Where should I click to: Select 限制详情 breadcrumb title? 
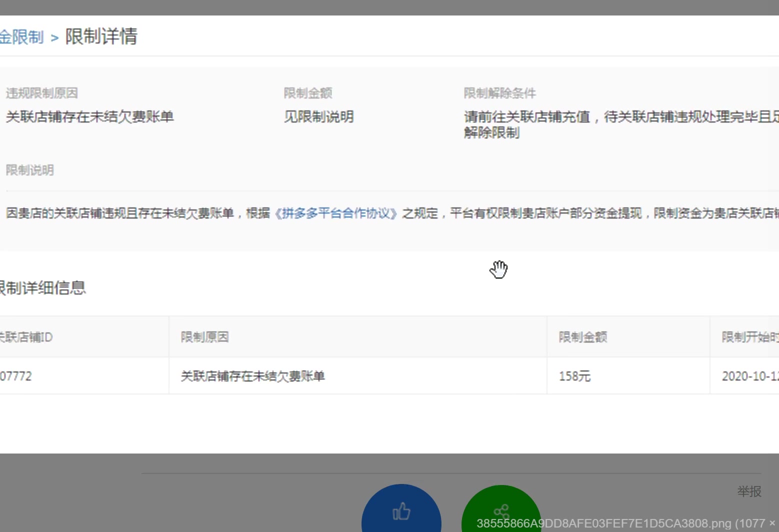click(101, 36)
